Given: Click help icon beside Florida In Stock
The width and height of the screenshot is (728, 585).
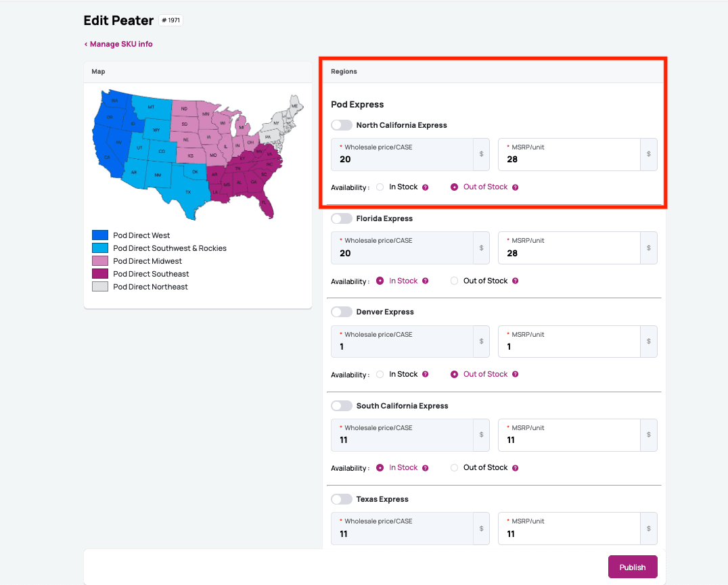Looking at the screenshot, I should [426, 281].
